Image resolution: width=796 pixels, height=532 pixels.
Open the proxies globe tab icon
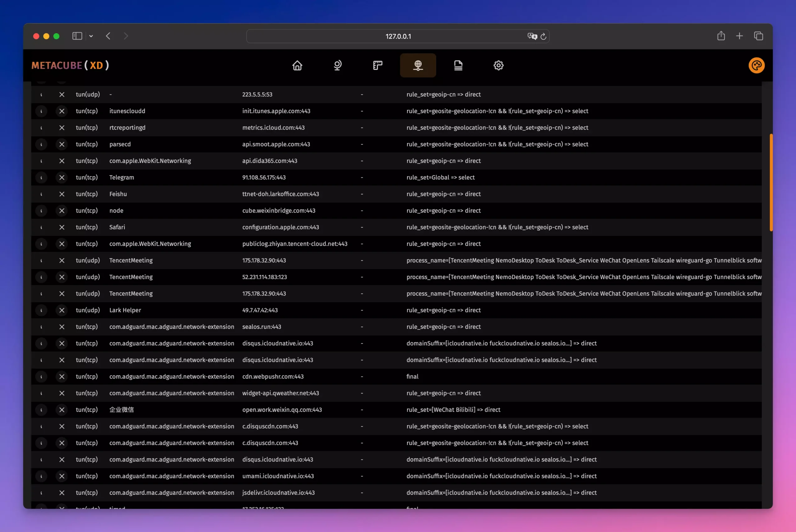[337, 65]
